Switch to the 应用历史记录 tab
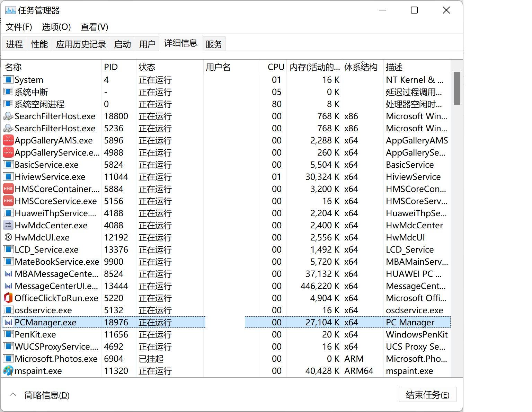532x412 pixels. point(81,44)
